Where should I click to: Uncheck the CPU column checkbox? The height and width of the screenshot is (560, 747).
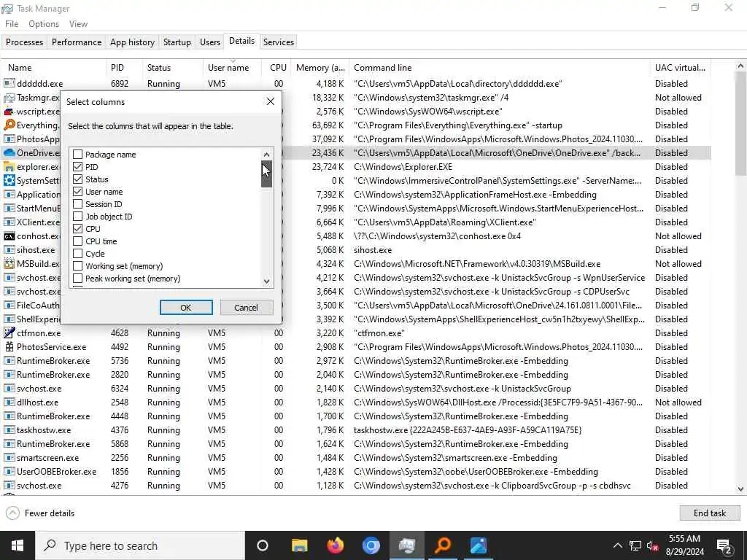point(77,228)
